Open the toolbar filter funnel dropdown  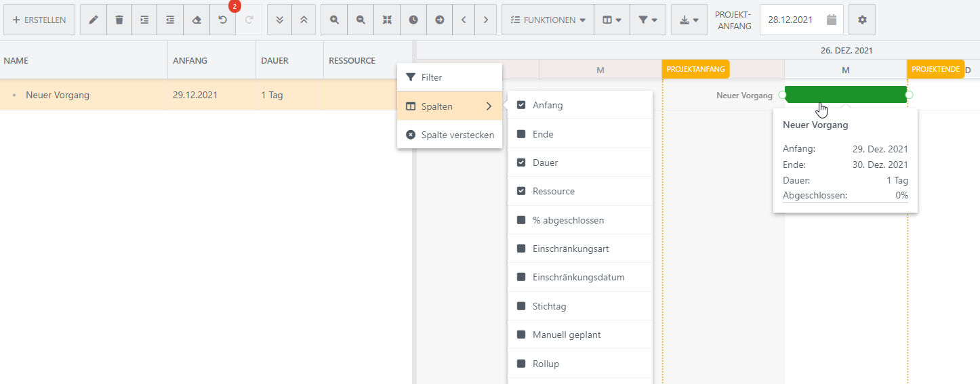pyautogui.click(x=647, y=20)
